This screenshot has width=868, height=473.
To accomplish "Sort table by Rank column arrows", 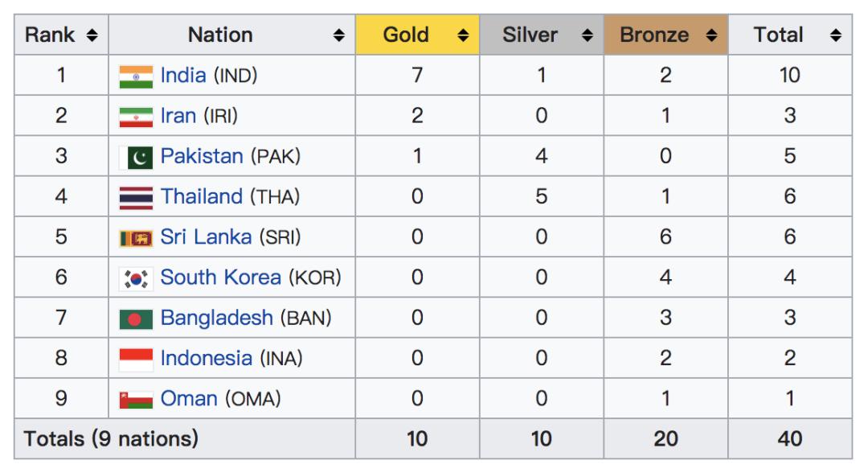I will tap(92, 35).
